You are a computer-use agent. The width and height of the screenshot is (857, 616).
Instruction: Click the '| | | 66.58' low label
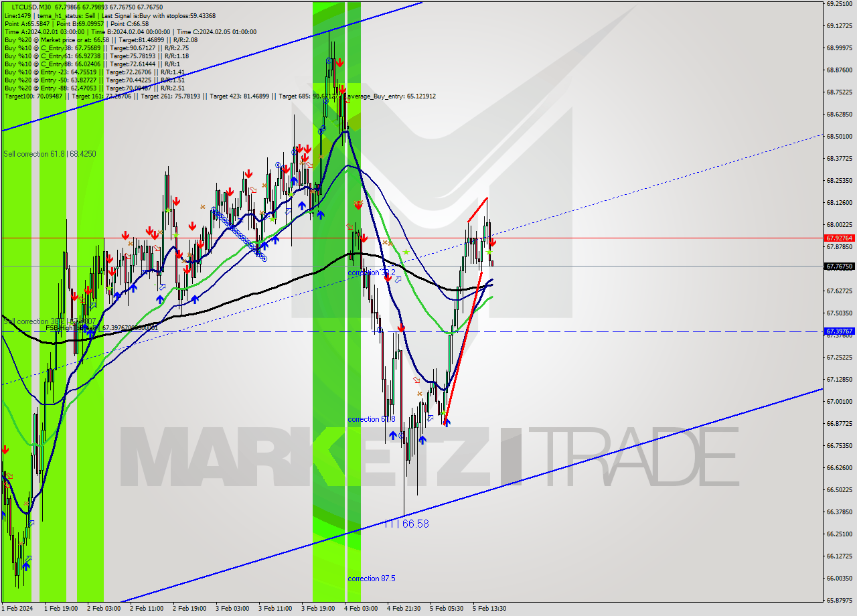pyautogui.click(x=406, y=524)
